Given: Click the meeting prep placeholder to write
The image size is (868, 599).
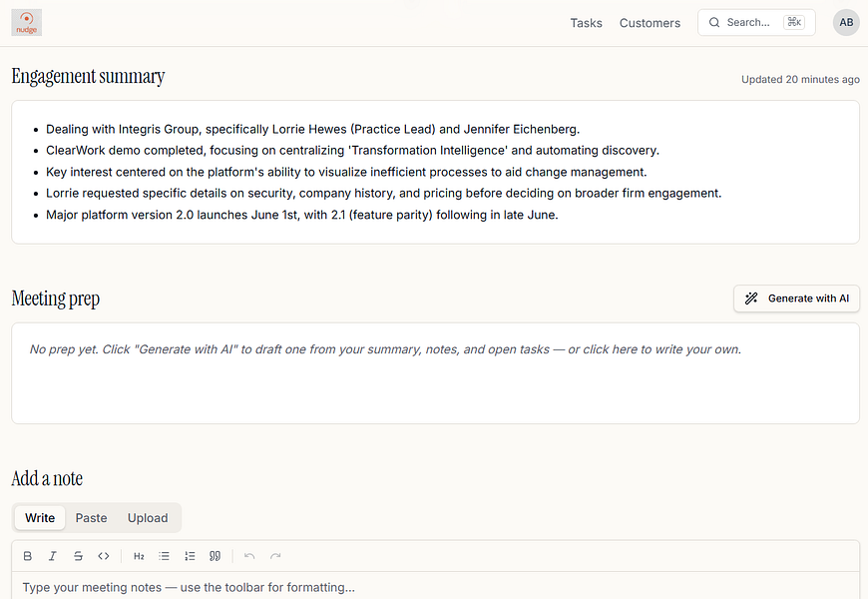Looking at the screenshot, I should click(385, 349).
